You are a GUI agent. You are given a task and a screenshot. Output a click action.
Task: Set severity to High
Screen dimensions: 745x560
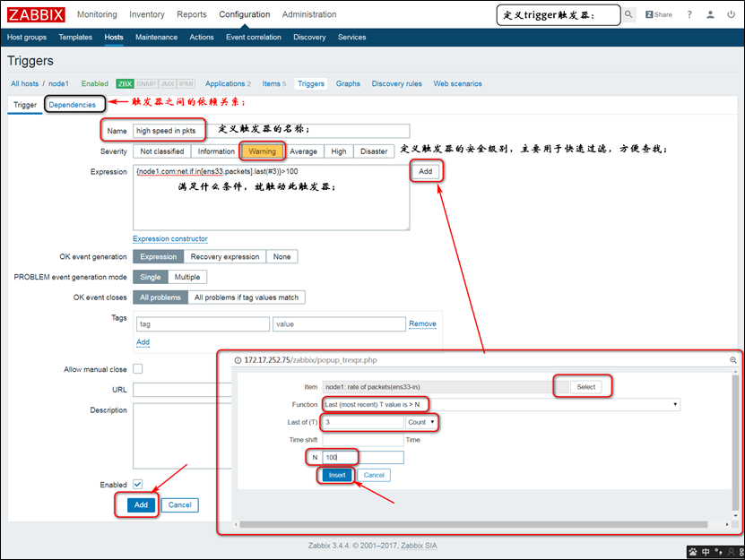pyautogui.click(x=339, y=151)
